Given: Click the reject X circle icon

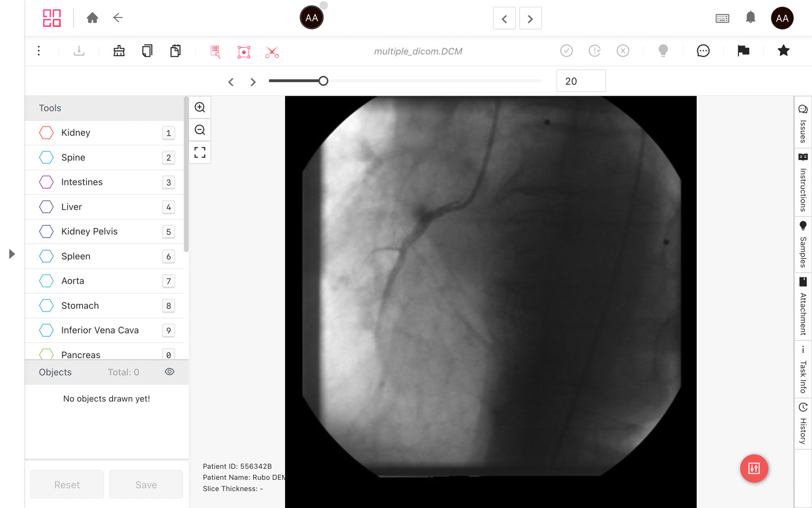Looking at the screenshot, I should (623, 51).
